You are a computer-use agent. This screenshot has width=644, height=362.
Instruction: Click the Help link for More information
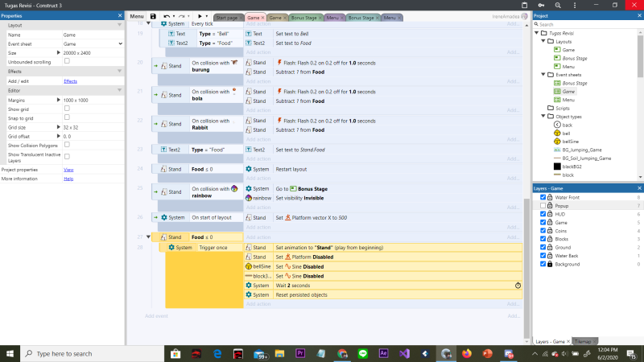[x=68, y=179]
